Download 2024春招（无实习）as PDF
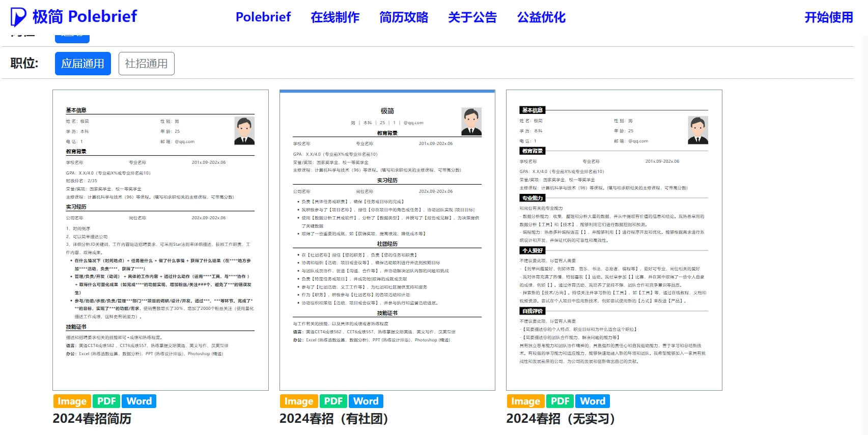Screen dimensions: 868x435 pos(560,401)
